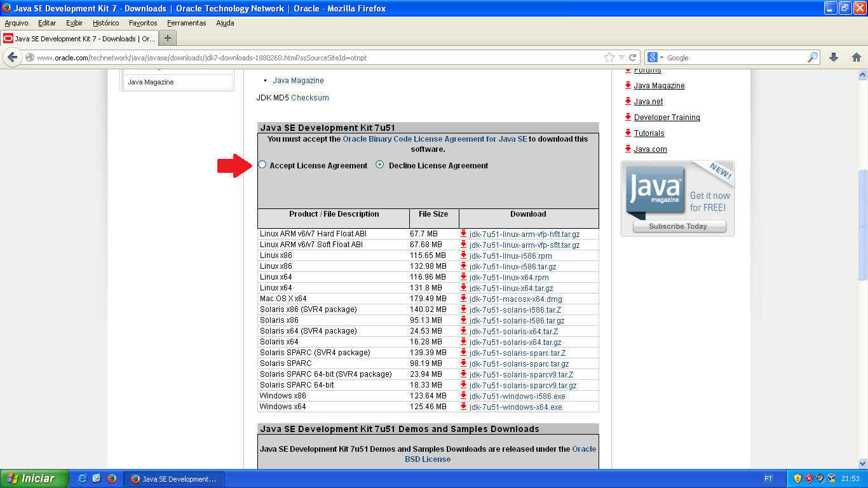This screenshot has width=868, height=488.
Task: Open a new tab with plus button
Action: tap(167, 38)
